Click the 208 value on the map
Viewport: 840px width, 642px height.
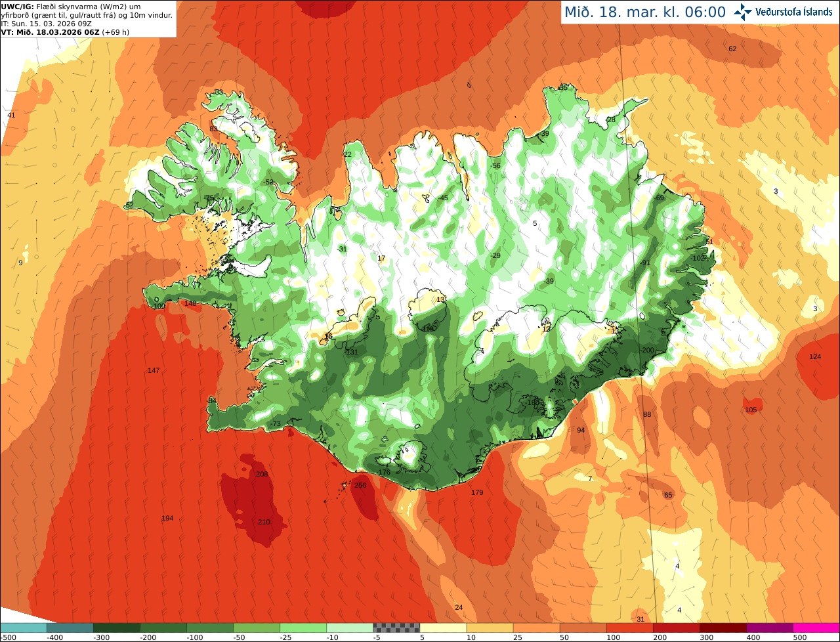pyautogui.click(x=262, y=474)
